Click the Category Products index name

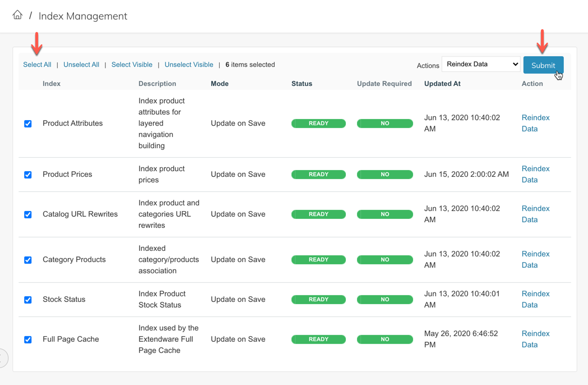[74, 259]
